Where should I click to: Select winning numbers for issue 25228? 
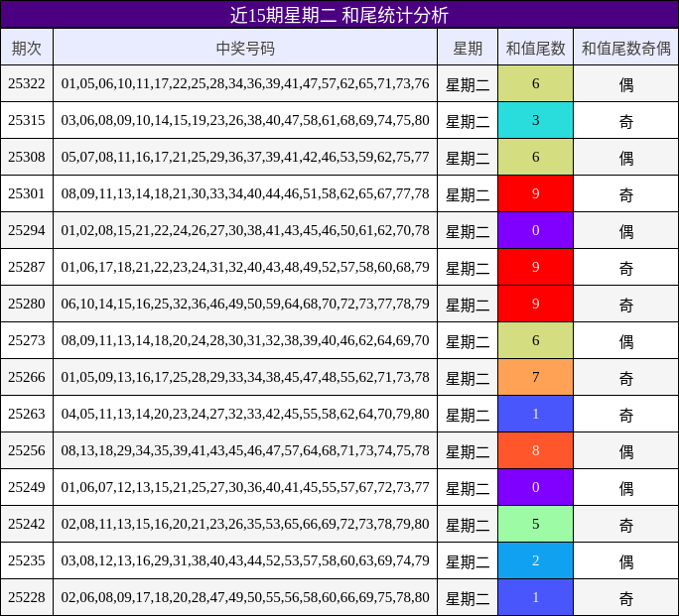[245, 597]
